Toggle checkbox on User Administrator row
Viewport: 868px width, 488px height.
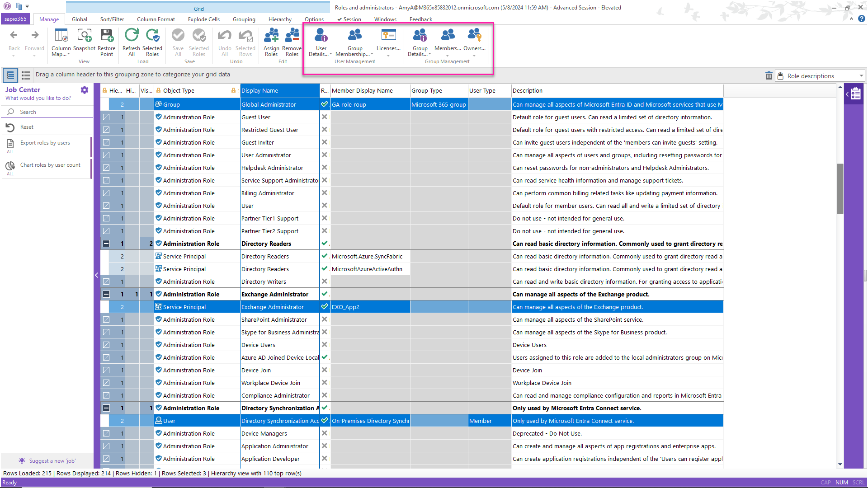coord(106,155)
